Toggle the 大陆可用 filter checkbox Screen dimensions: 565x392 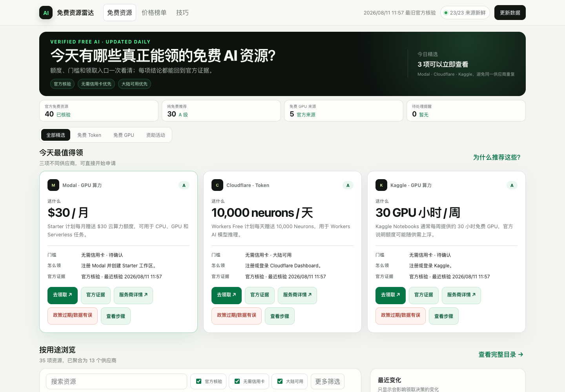coord(280,381)
